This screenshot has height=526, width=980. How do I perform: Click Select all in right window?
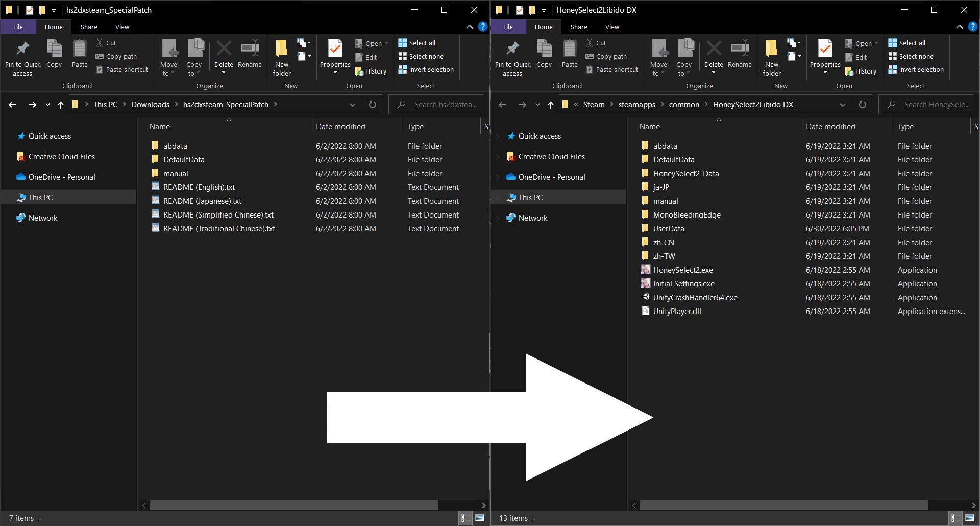pyautogui.click(x=907, y=43)
